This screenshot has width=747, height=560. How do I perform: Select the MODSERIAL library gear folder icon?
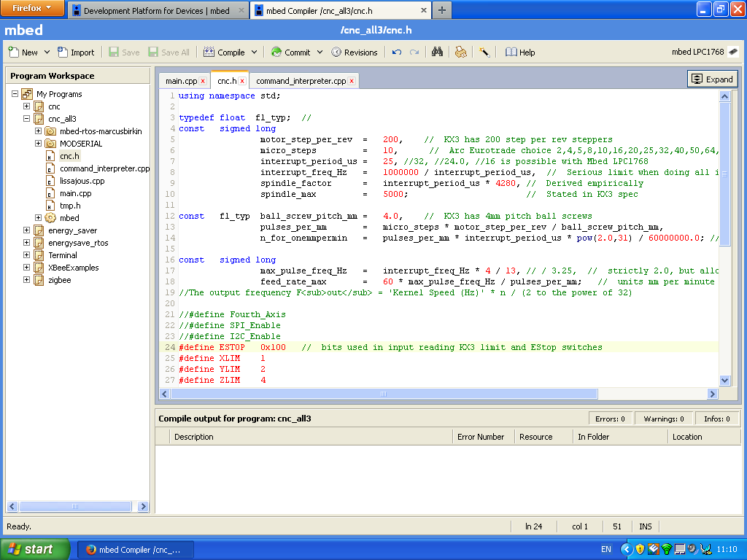[x=50, y=144]
